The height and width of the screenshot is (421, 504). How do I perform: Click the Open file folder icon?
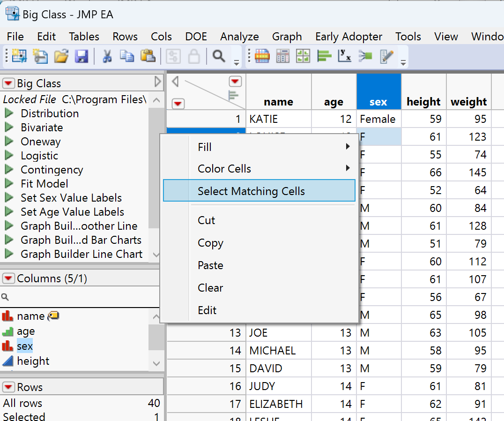coord(61,57)
